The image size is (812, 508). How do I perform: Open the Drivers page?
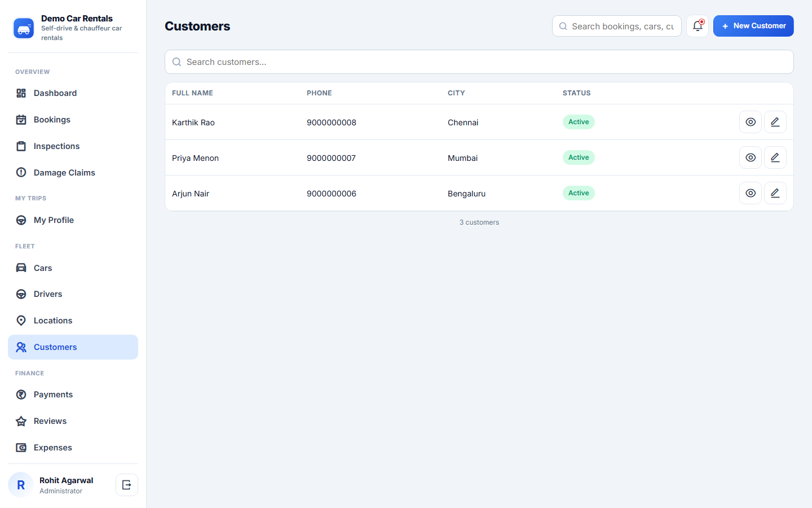point(73,294)
